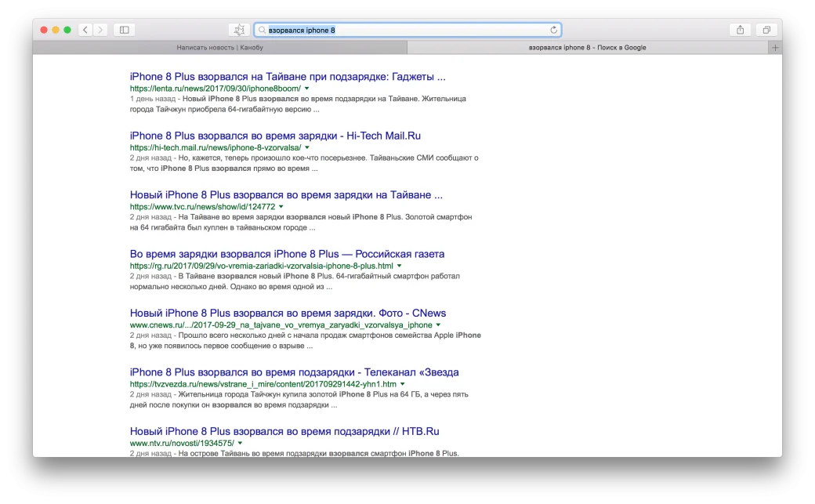Open a new tab with plus button

pyautogui.click(x=775, y=47)
